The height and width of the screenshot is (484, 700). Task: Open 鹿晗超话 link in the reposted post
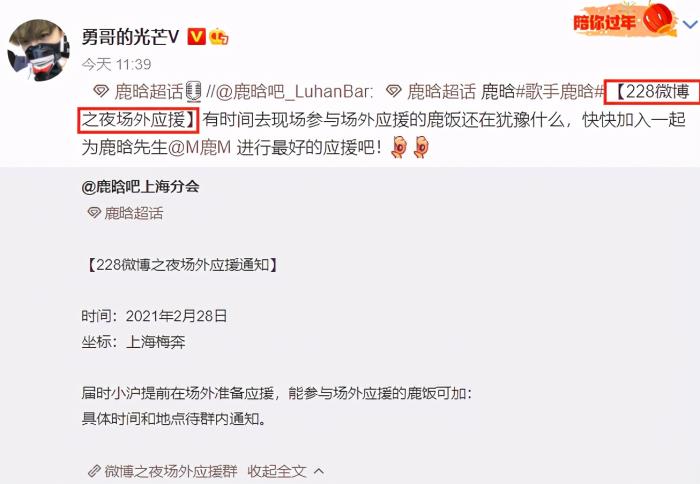coord(133,213)
